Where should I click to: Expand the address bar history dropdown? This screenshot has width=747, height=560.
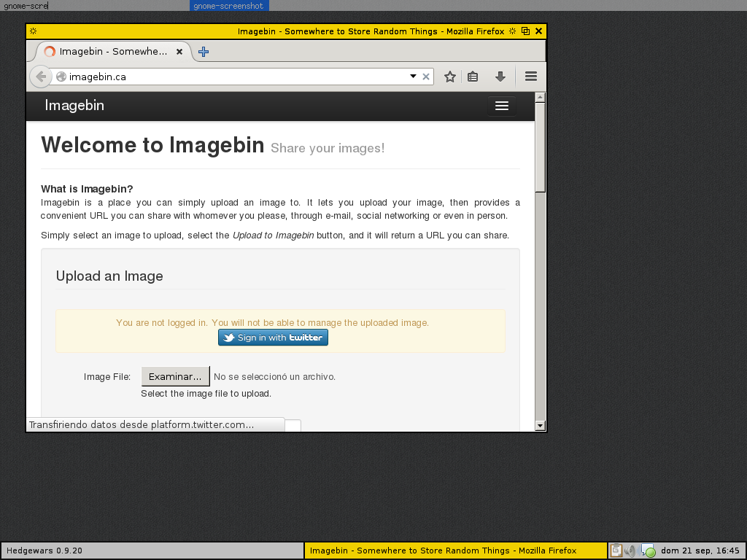[x=413, y=76]
